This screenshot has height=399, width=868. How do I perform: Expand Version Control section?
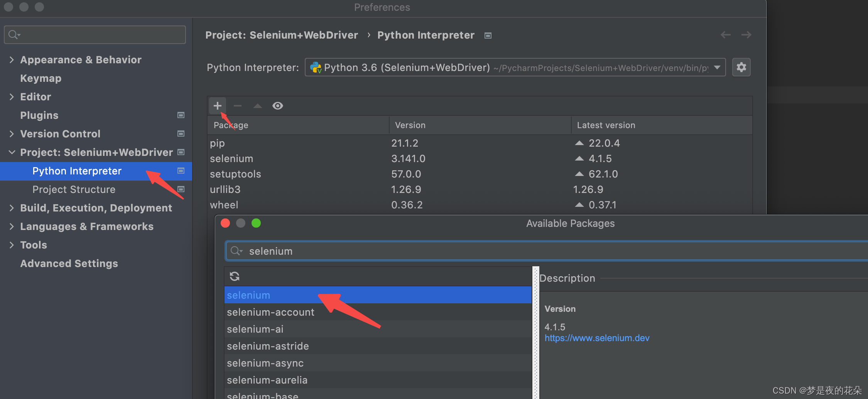tap(12, 134)
